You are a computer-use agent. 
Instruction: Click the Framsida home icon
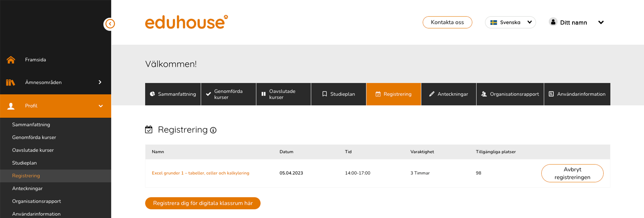coord(11,60)
